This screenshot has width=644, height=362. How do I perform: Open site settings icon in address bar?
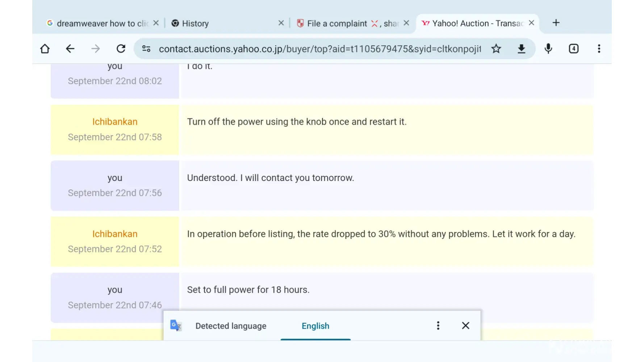(x=146, y=49)
